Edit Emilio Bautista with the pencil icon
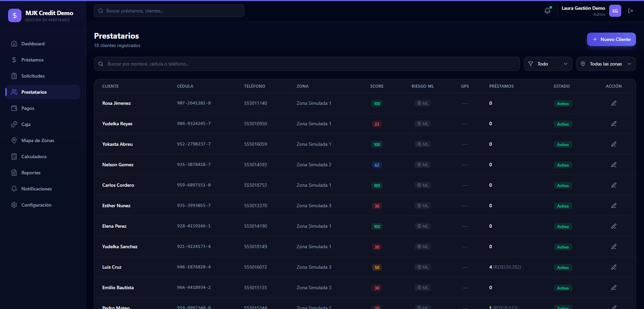644x309 pixels. [x=614, y=288]
